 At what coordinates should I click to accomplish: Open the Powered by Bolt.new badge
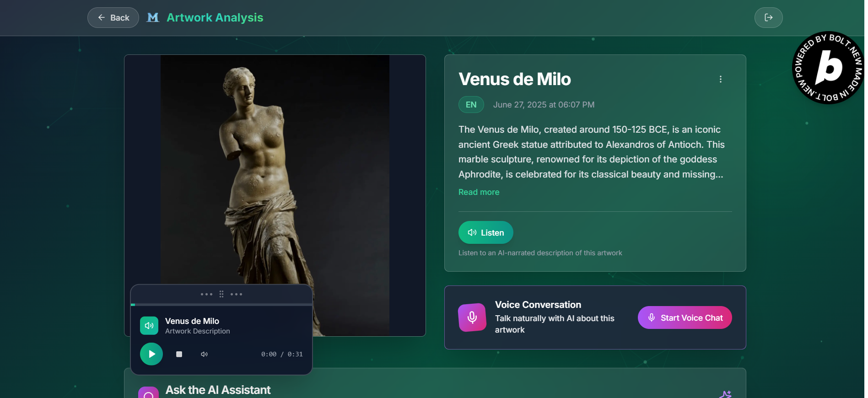click(828, 68)
